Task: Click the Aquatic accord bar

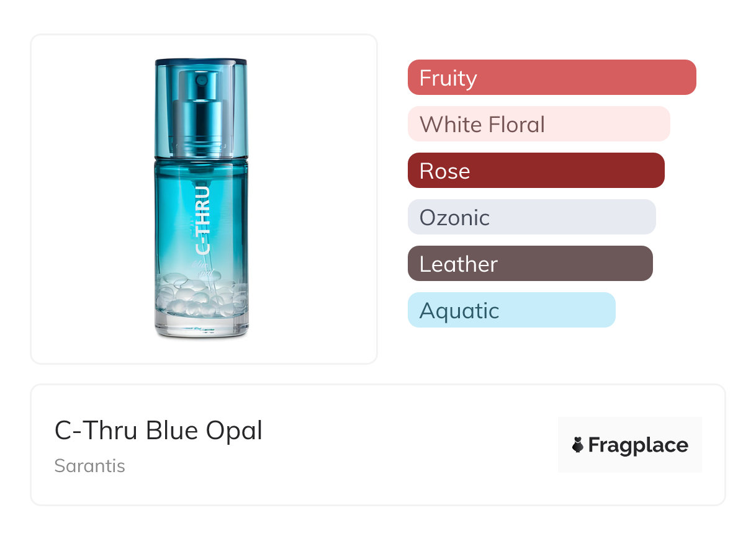Action: click(x=511, y=310)
